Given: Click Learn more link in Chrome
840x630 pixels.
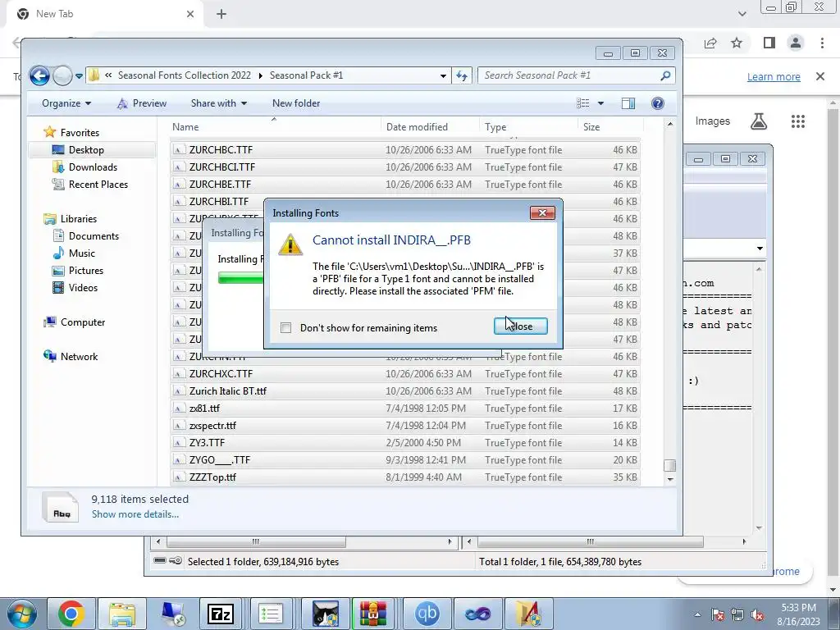Looking at the screenshot, I should click(x=774, y=76).
